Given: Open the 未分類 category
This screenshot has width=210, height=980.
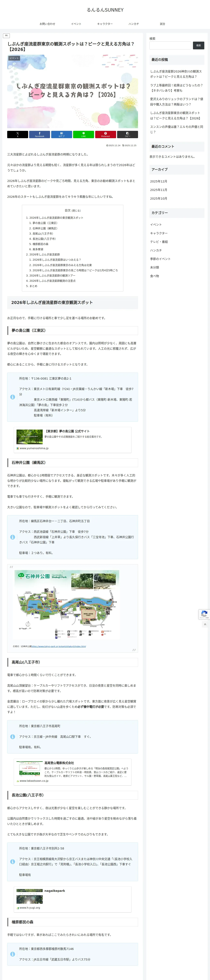Looking at the screenshot, I should tap(154, 267).
